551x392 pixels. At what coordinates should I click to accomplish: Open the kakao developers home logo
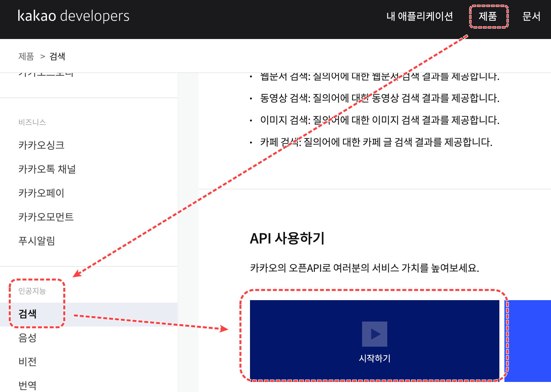pos(73,16)
